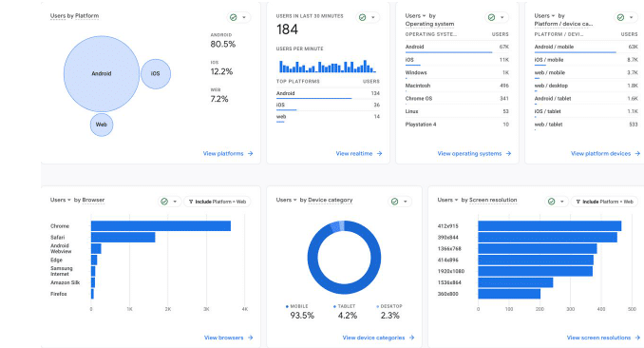Viewport: 644px width, 348px height.
Task: Select the iOS / tablet platform row
Action: [x=586, y=111]
